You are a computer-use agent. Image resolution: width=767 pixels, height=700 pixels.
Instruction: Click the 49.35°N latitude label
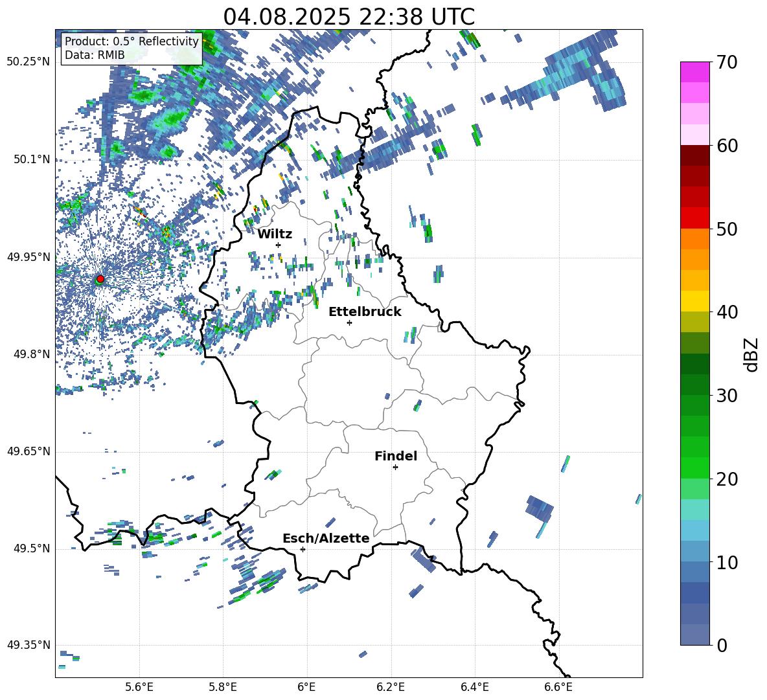pos(29,645)
